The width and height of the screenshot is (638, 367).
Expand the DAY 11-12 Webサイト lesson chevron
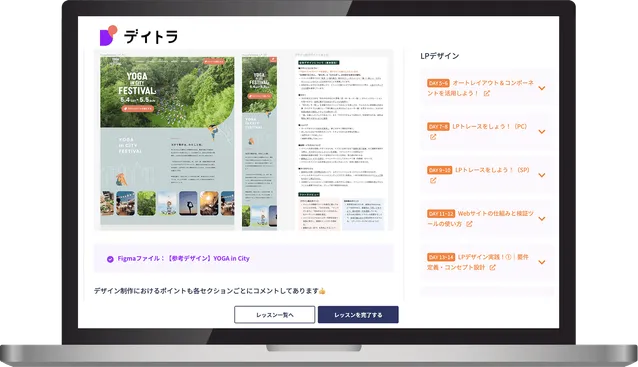(542, 218)
